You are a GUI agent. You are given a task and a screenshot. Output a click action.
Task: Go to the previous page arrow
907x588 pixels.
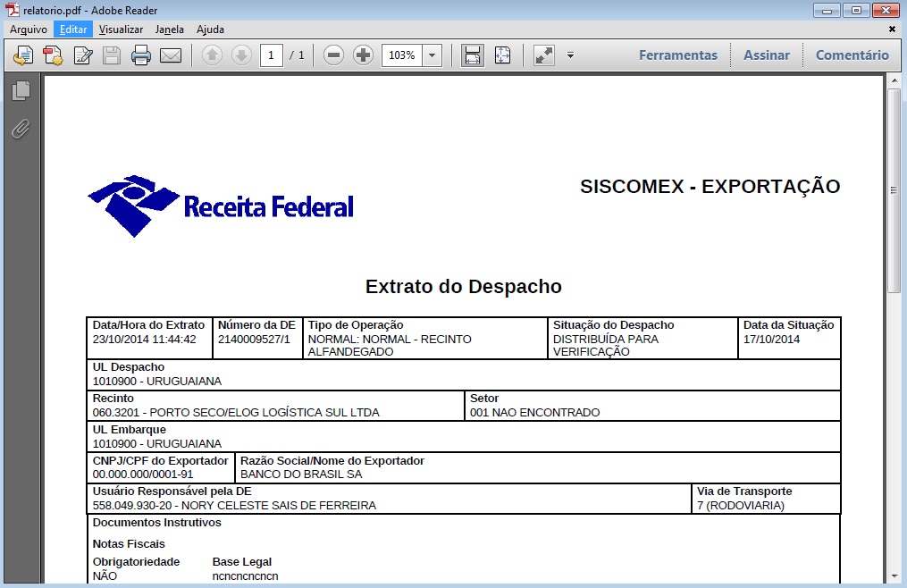213,55
